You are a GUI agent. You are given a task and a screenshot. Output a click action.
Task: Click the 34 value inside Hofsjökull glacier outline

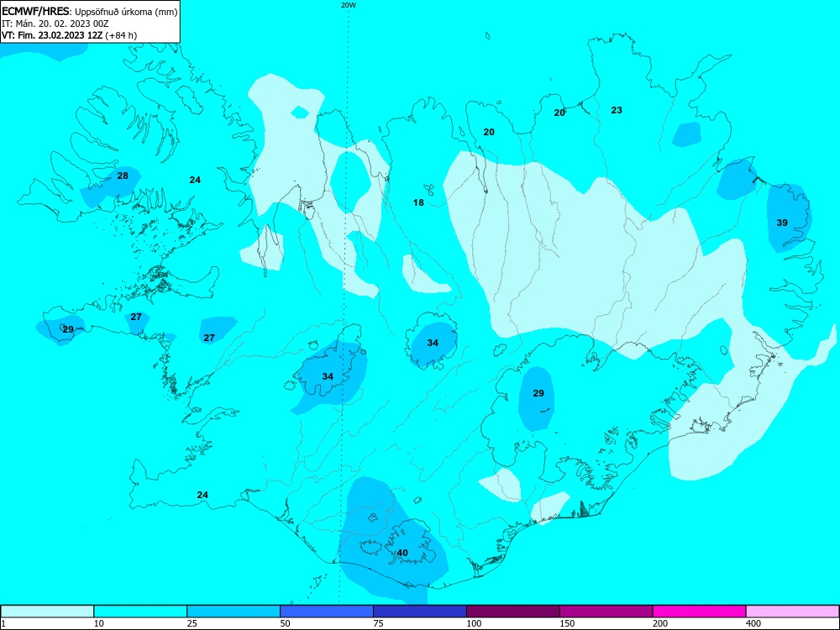click(433, 343)
